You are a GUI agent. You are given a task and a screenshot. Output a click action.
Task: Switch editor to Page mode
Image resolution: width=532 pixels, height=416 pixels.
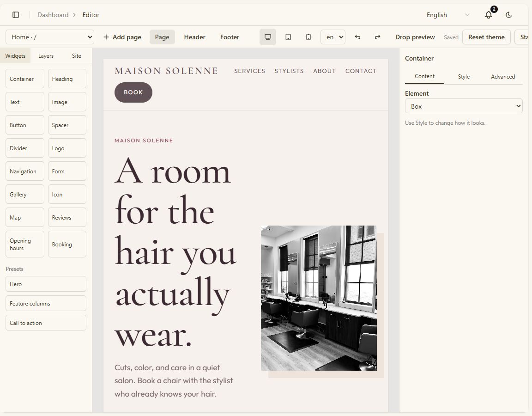coord(162,37)
